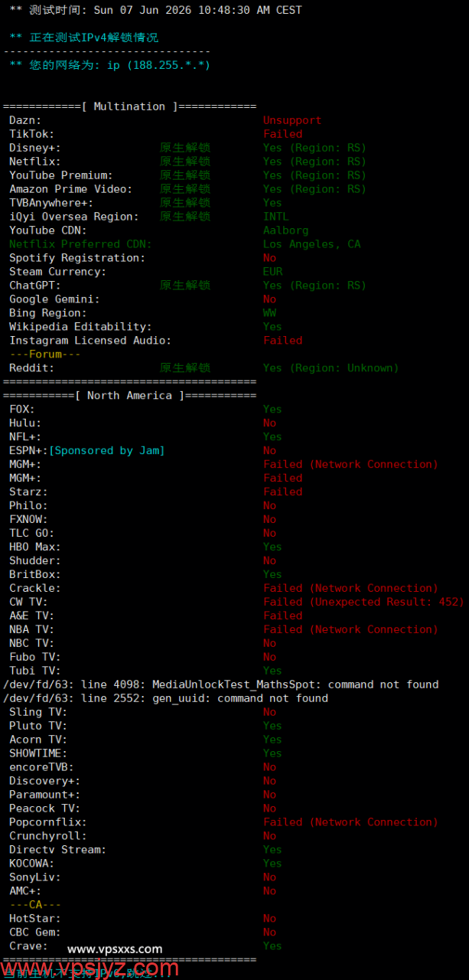469x980 pixels.
Task: Click the INTL result for iQyi Oversea Region
Action: pyautogui.click(x=276, y=217)
